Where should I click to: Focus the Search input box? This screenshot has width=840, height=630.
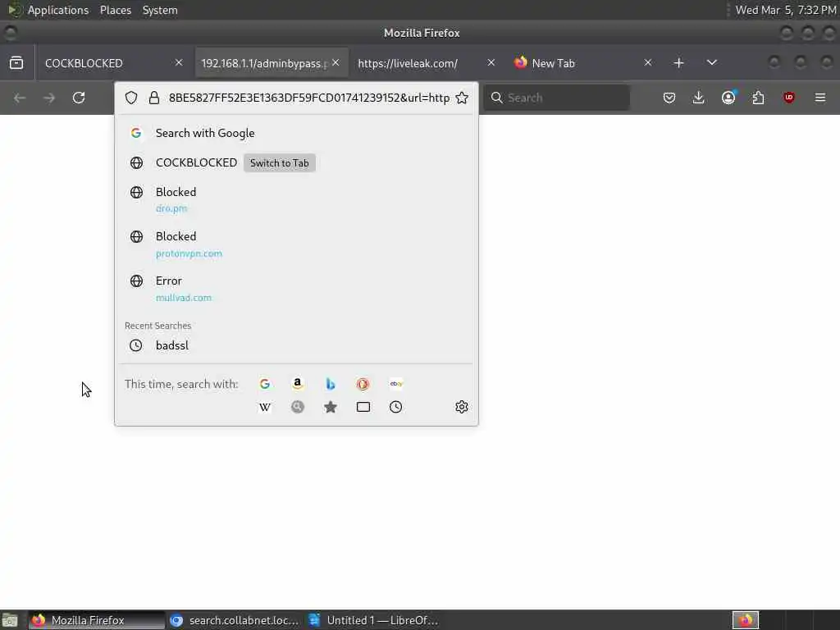(557, 98)
